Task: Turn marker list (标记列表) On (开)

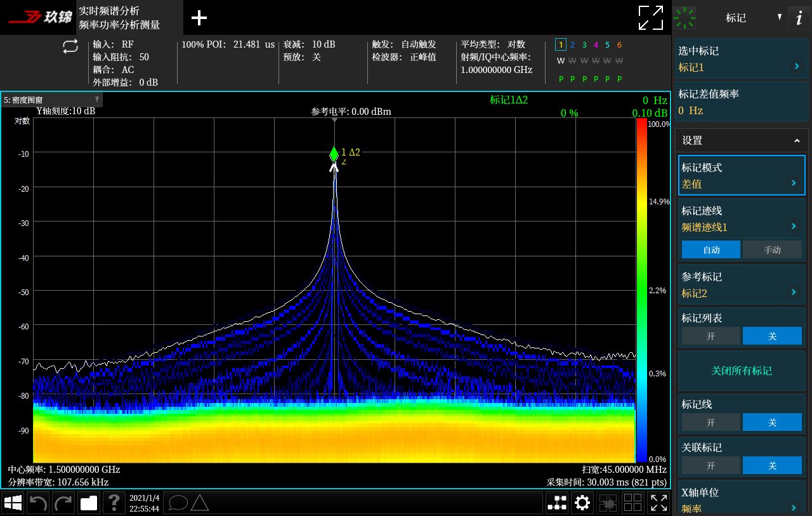Action: point(711,336)
